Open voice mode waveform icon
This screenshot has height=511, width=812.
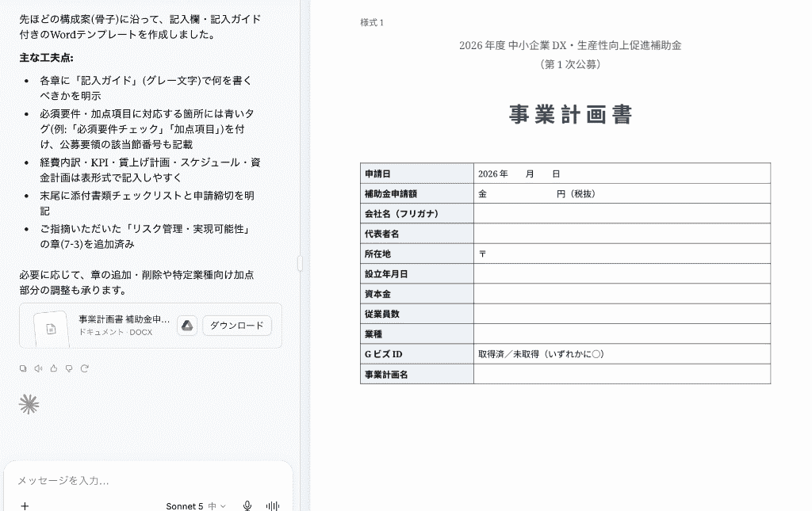click(273, 505)
